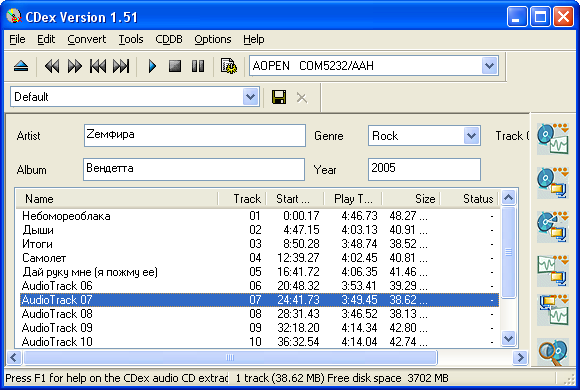This screenshot has width=580, height=390.
Task: Select AudioTrack 10 in the list
Action: point(258,342)
